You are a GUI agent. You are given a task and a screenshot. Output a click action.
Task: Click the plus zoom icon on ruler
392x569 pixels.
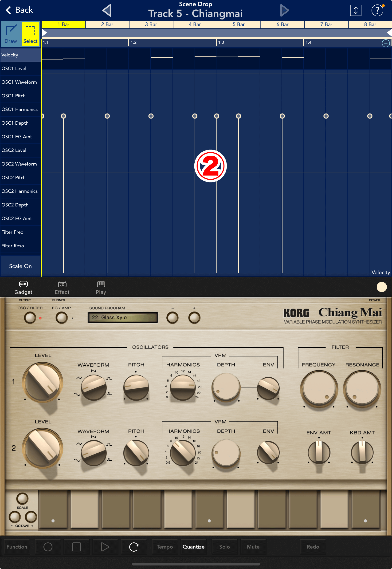pyautogui.click(x=386, y=43)
